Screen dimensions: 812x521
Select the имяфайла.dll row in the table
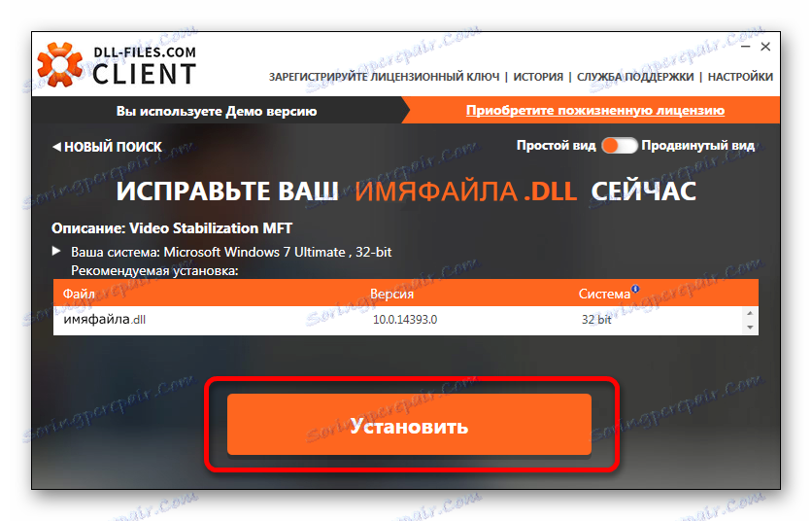pos(399,320)
